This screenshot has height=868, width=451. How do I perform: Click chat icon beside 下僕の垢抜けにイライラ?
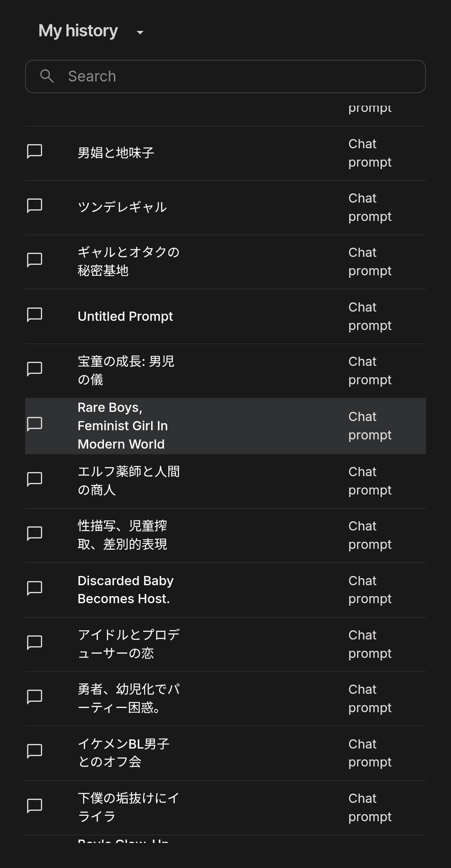(35, 805)
